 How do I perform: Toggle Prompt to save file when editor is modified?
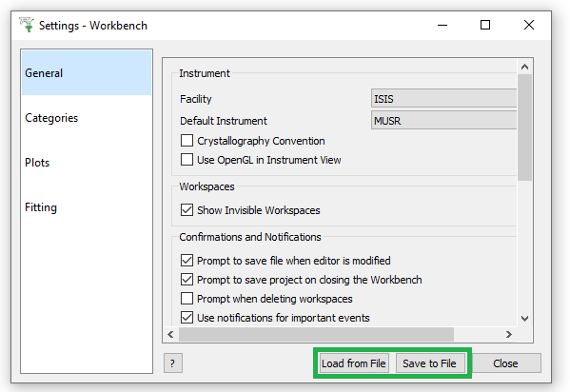coord(187,261)
